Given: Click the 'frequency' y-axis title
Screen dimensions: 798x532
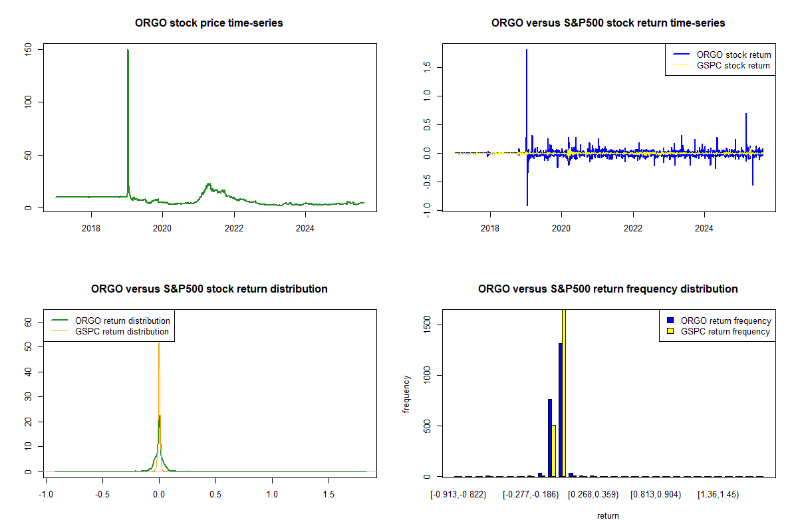Looking at the screenshot, I should point(406,394).
